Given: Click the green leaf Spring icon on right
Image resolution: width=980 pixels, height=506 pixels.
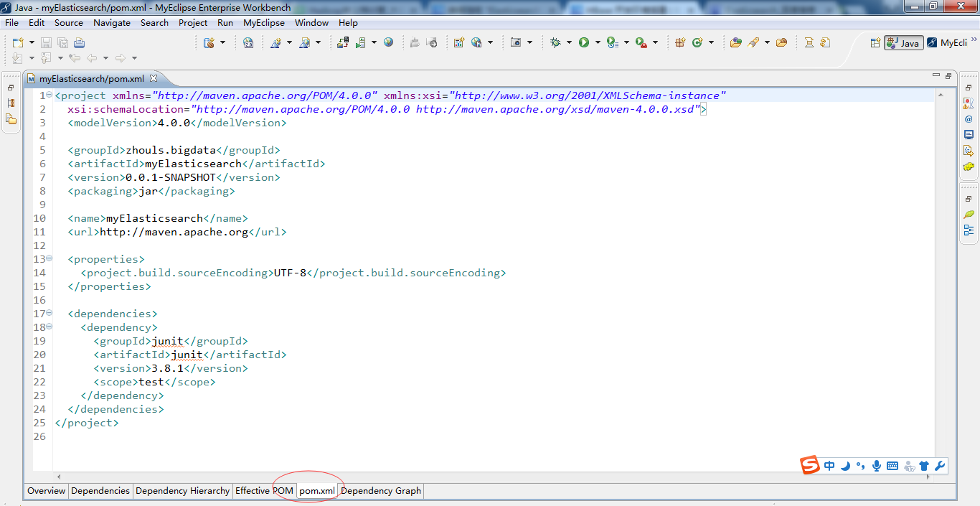Looking at the screenshot, I should pyautogui.click(x=969, y=214).
